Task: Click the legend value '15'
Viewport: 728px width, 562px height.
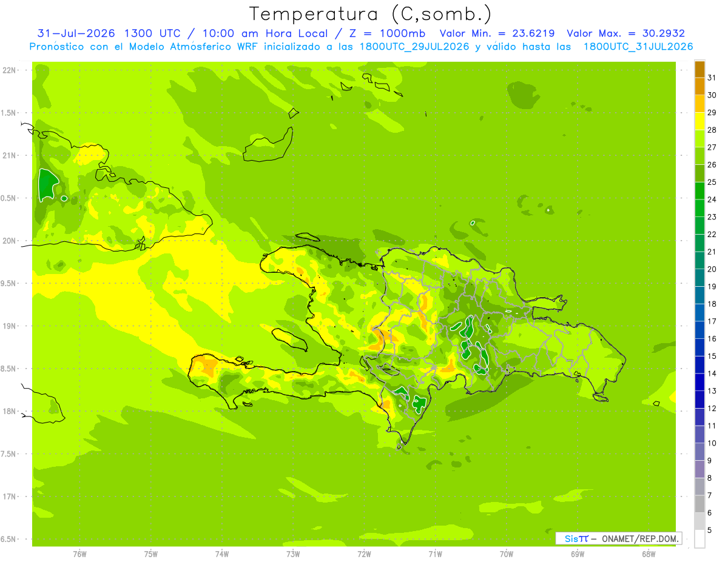Action: click(x=712, y=356)
